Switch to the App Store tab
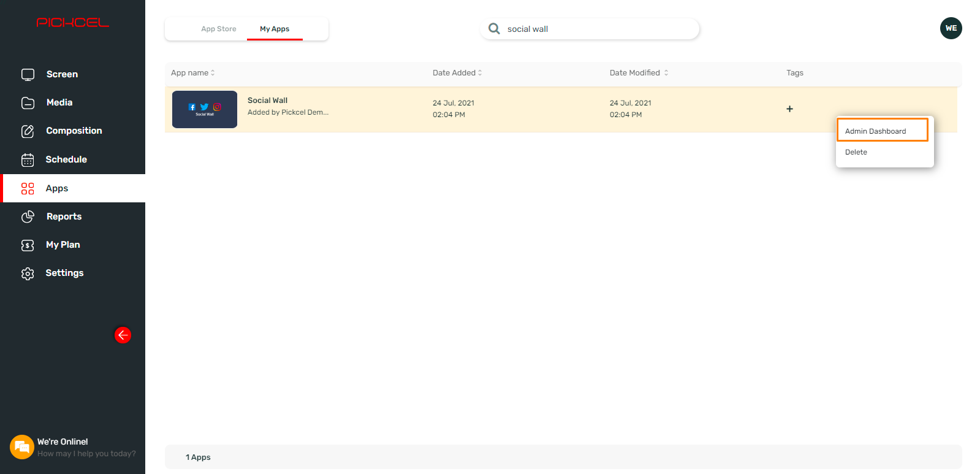This screenshot has height=474, width=980. [219, 29]
